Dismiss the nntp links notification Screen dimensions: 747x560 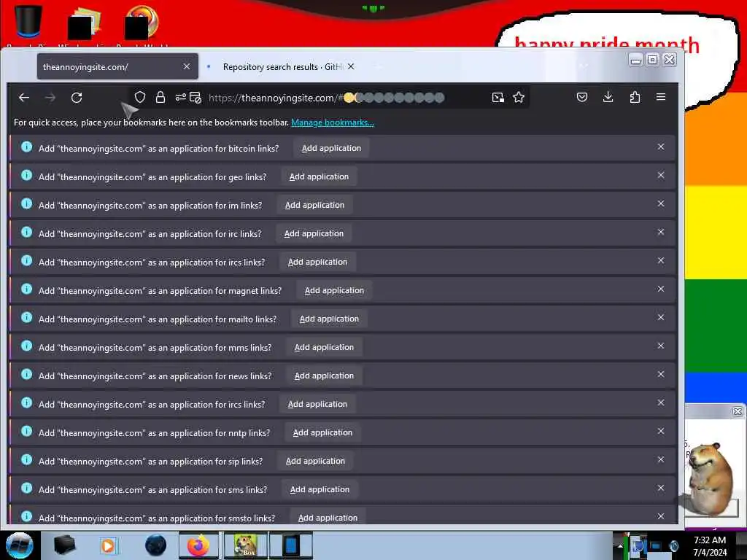point(661,431)
